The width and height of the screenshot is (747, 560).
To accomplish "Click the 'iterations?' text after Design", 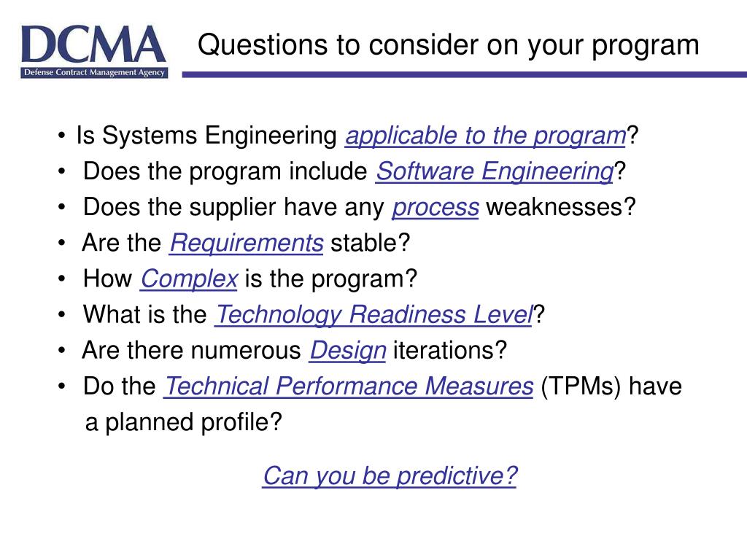I will point(449,351).
